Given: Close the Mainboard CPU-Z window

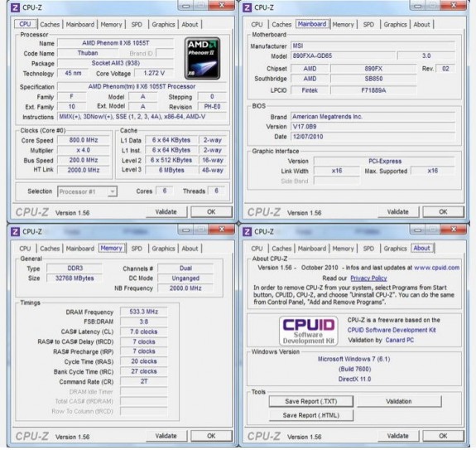Looking at the screenshot, I should tap(454, 6).
